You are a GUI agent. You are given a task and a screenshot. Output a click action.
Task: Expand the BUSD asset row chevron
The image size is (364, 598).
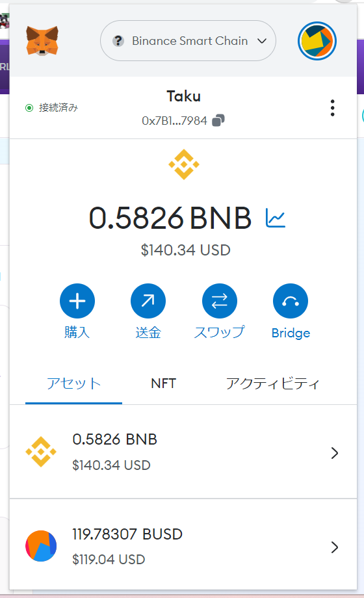(335, 547)
